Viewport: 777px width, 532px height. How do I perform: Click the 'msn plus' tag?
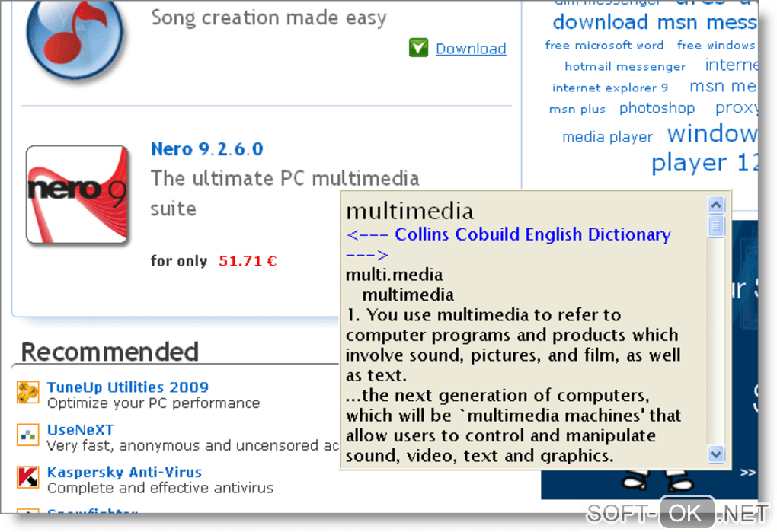coord(577,110)
